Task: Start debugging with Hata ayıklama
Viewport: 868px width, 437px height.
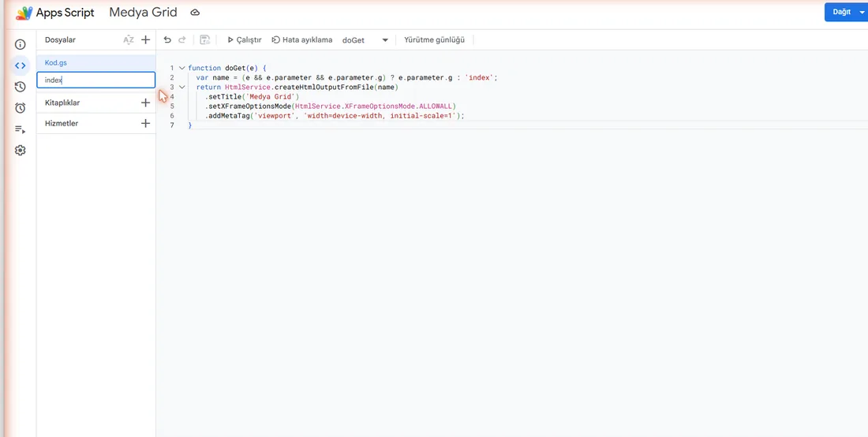Action: [302, 39]
